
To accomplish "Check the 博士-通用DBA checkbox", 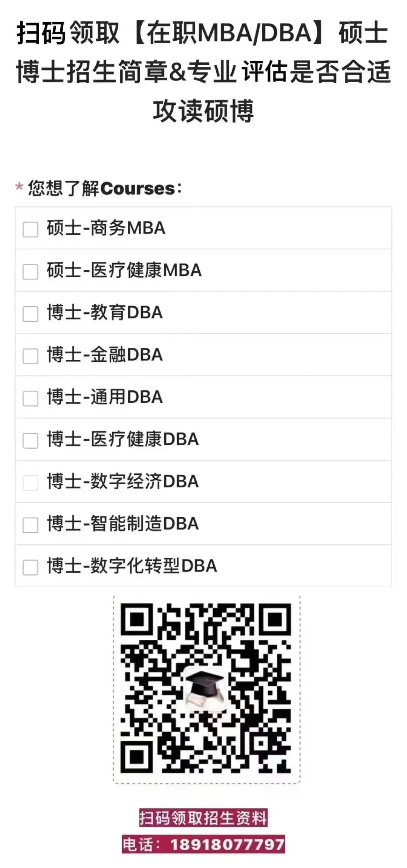I will click(x=31, y=398).
